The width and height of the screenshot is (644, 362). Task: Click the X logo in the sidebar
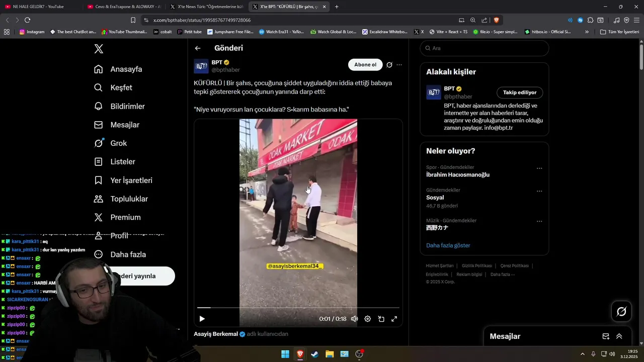click(99, 49)
